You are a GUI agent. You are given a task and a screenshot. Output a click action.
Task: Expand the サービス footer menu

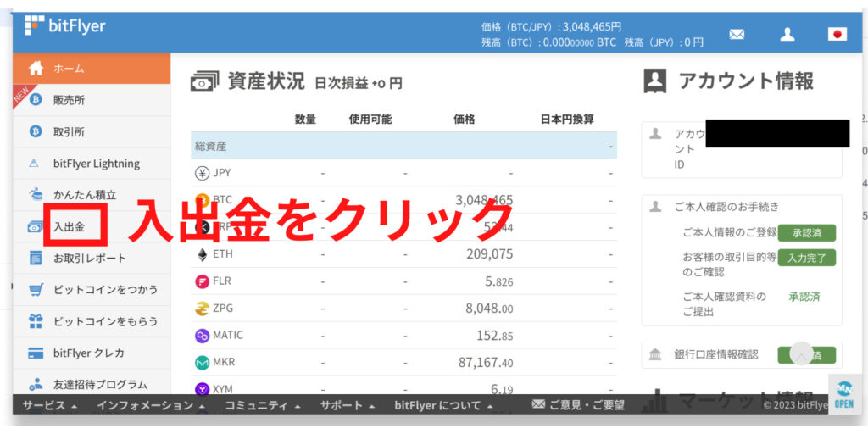(50, 406)
